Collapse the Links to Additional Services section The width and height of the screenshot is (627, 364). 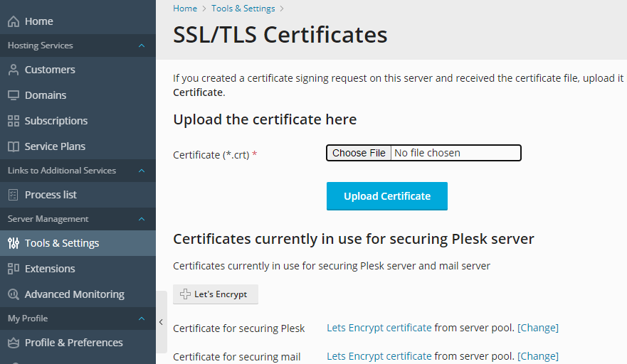(x=142, y=171)
